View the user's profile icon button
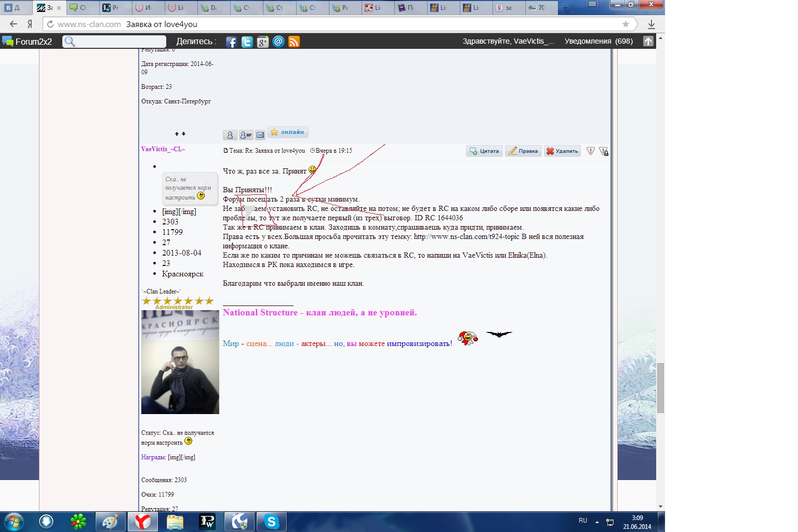 [230, 135]
